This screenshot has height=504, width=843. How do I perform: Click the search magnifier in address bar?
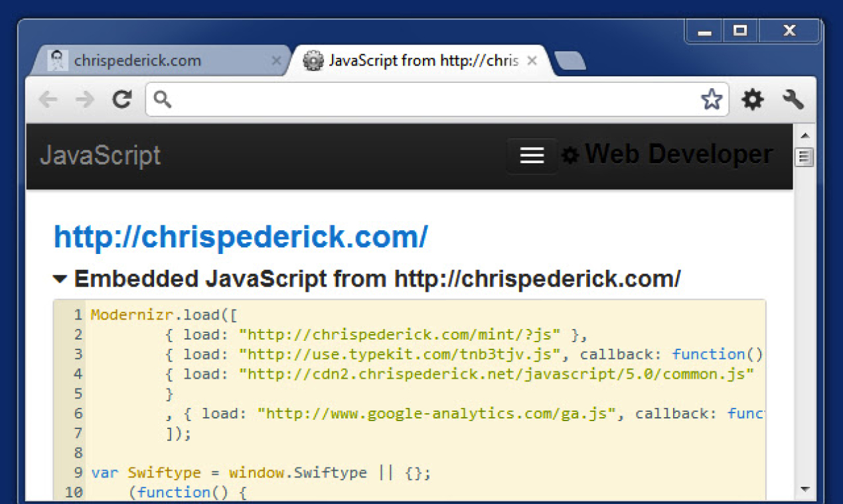click(162, 99)
